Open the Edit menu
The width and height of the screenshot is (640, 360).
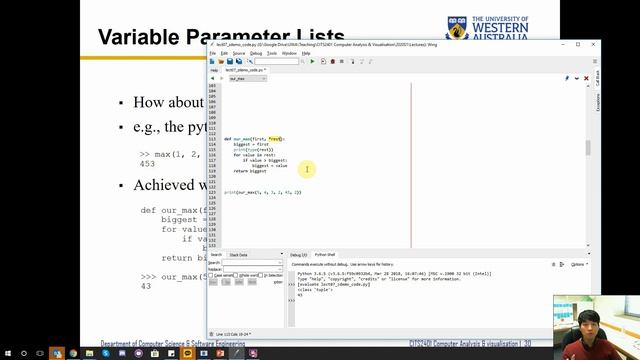[224, 53]
